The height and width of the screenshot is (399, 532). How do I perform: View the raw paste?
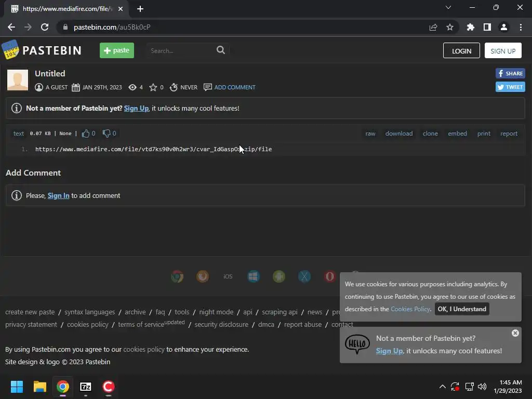[x=370, y=134]
